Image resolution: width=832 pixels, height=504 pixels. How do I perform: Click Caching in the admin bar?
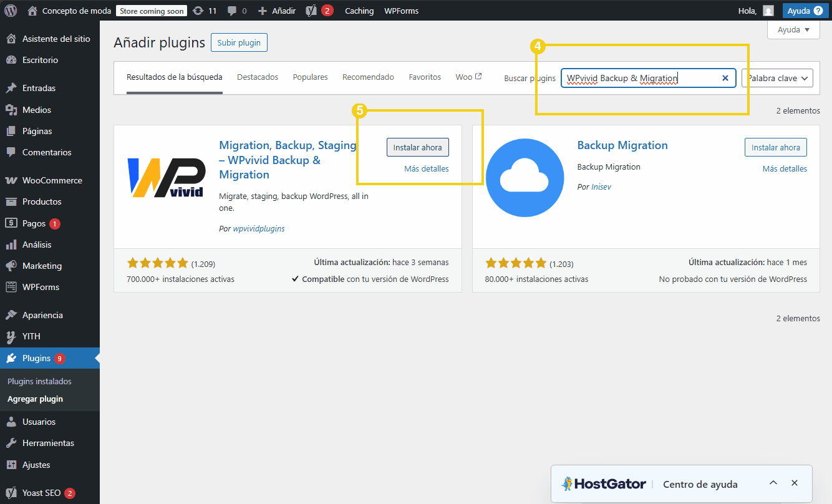coord(359,11)
